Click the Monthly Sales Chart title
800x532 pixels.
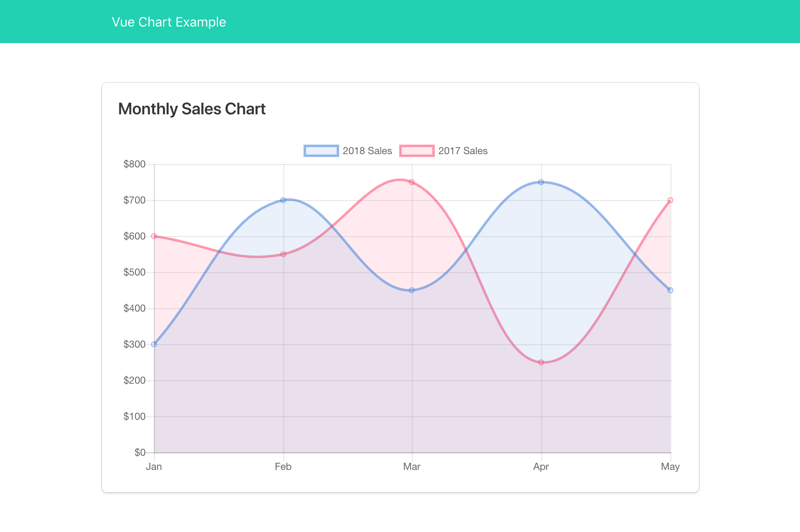[192, 109]
